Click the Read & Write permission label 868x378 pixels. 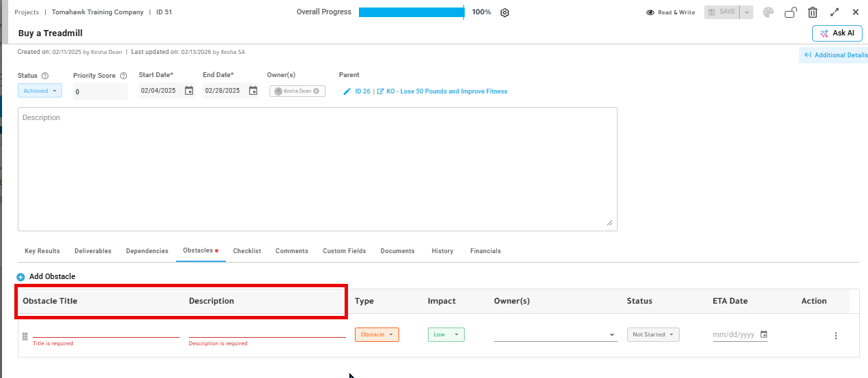coord(676,12)
